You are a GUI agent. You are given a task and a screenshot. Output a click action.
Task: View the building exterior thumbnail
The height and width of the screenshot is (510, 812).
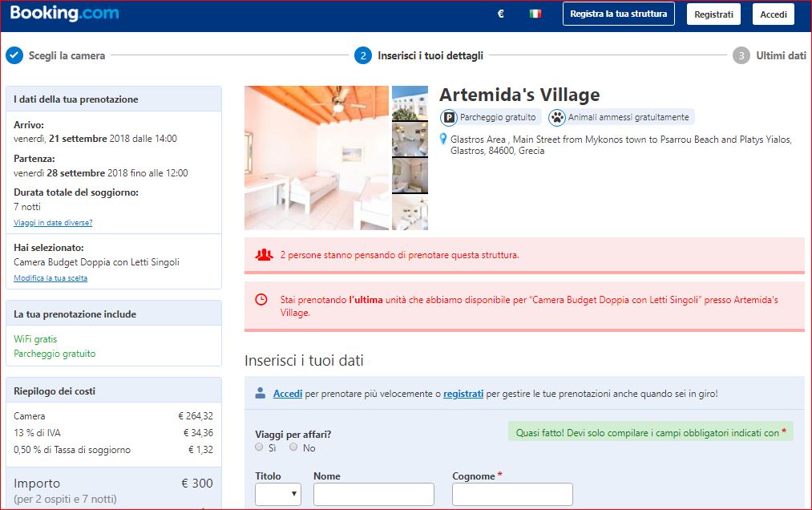coord(410,103)
